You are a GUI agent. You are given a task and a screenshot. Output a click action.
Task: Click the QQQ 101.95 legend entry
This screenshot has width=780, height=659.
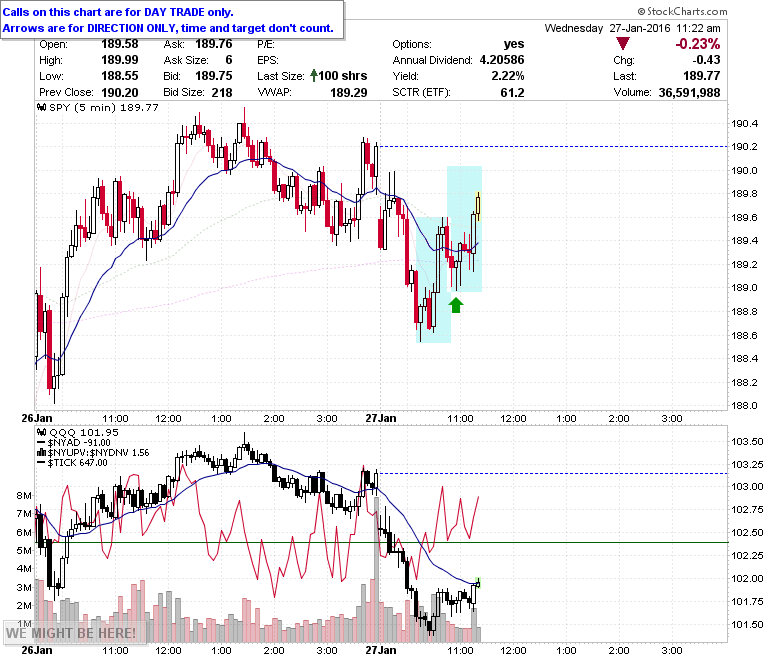pyautogui.click(x=84, y=433)
